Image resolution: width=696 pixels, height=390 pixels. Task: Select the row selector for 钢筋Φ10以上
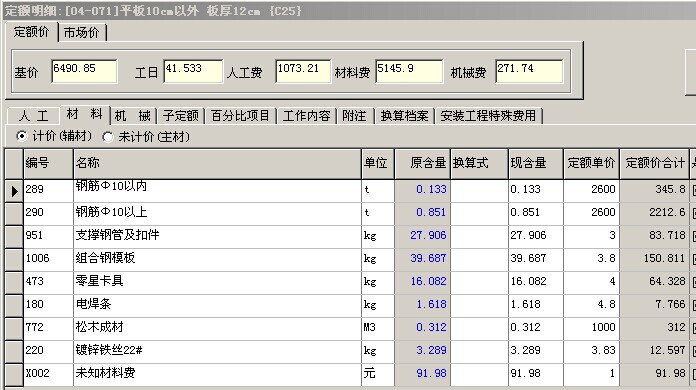(x=14, y=214)
